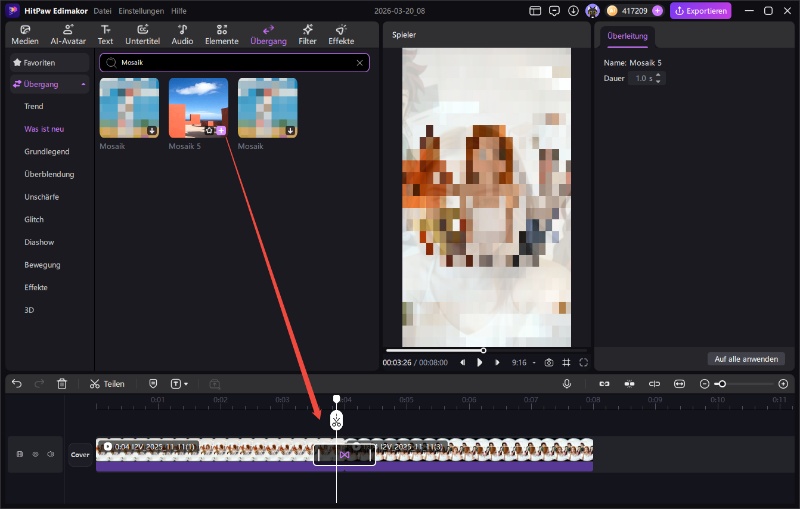Viewport: 800px width, 509px height.
Task: Take a snapshot with the camera icon
Action: pyautogui.click(x=548, y=362)
